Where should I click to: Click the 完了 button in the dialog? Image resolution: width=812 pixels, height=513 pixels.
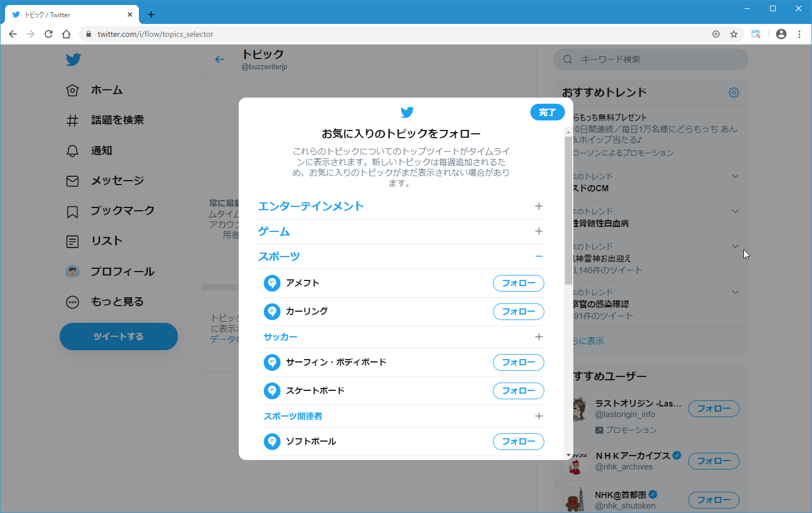pyautogui.click(x=547, y=112)
